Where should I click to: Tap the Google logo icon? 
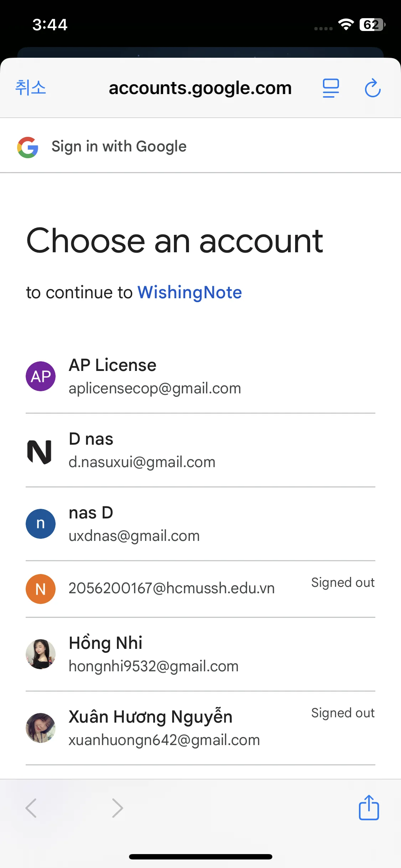(28, 147)
